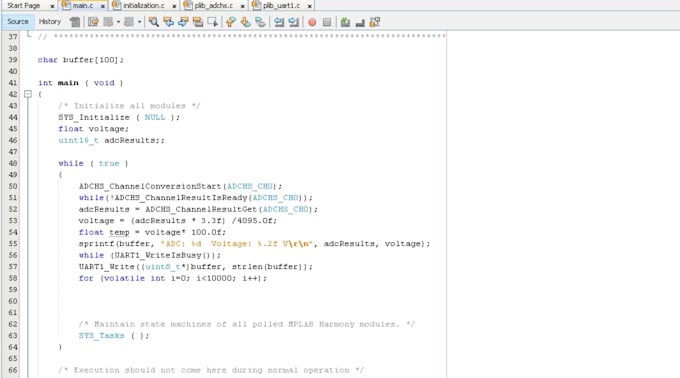Image resolution: width=680 pixels, height=378 pixels.
Task: Click line number 48 in gutter
Action: coord(13,163)
